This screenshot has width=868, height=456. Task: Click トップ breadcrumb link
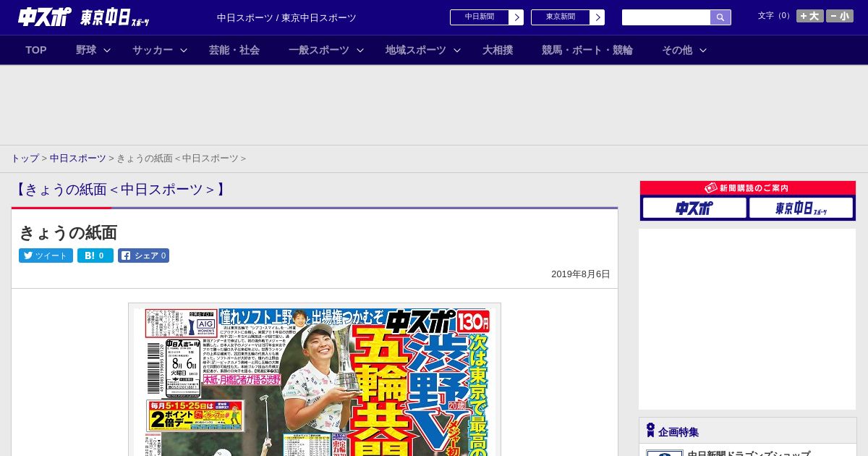click(25, 159)
